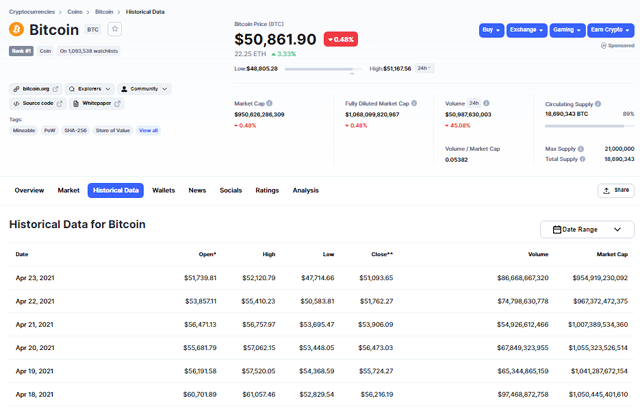
Task: Select the Store of Value tag
Action: point(113,131)
